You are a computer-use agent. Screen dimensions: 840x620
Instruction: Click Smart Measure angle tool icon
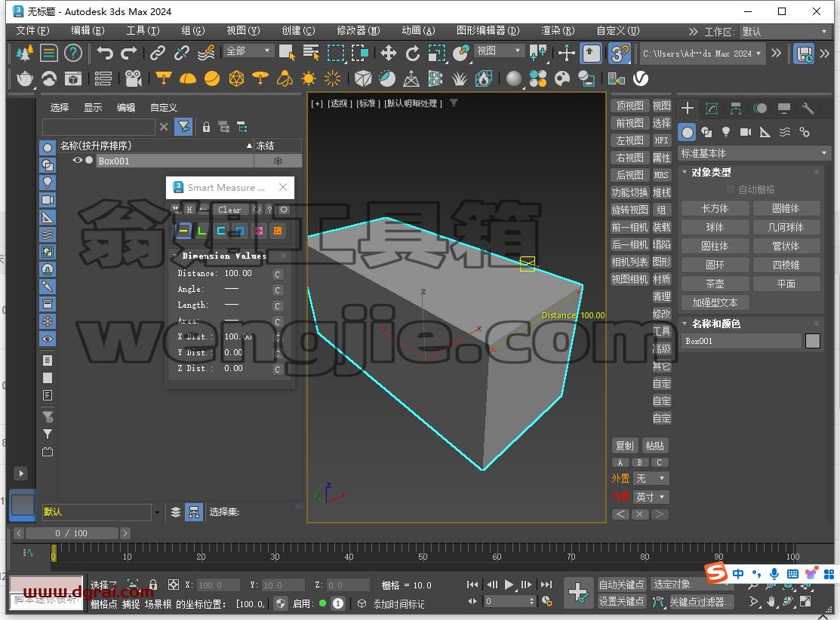tap(202, 231)
